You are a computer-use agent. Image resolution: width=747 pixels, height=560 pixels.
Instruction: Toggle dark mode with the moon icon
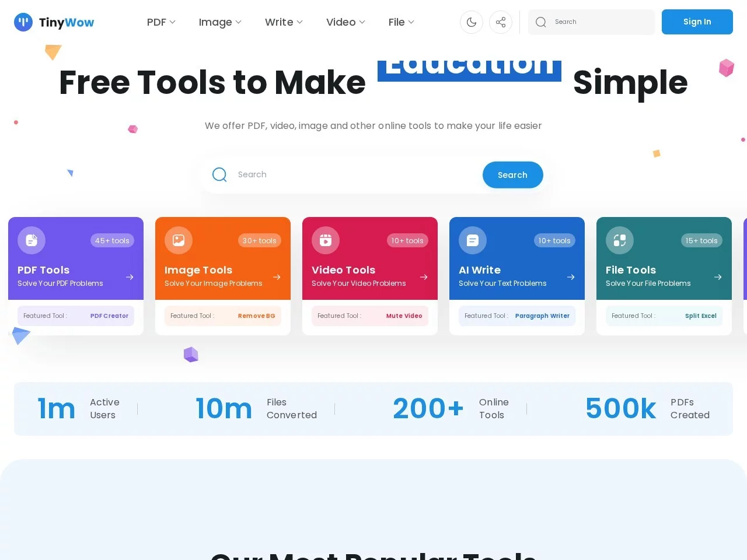pyautogui.click(x=471, y=22)
